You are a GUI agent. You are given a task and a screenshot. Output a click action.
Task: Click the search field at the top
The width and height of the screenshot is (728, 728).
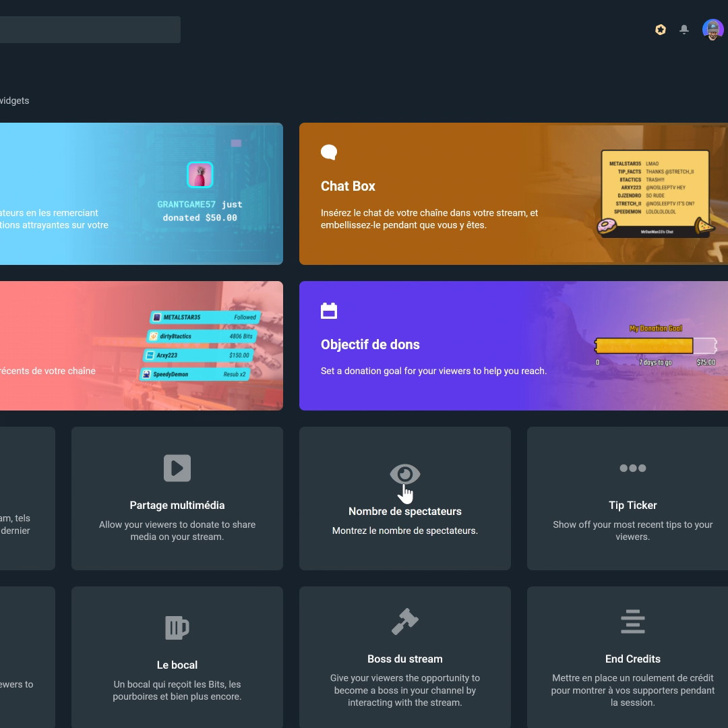(89, 30)
